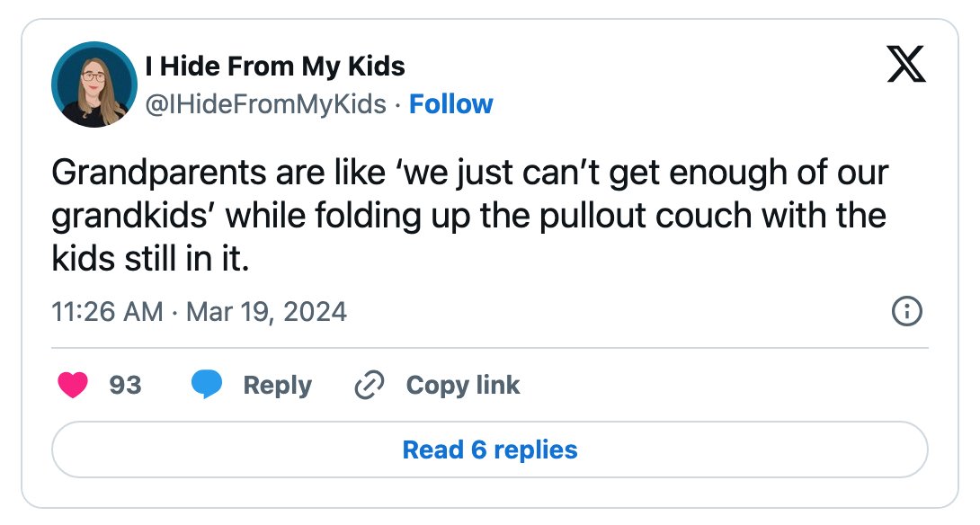Click the 'kids still in it.' text line
The height and width of the screenshot is (525, 980).
pyautogui.click(x=150, y=259)
